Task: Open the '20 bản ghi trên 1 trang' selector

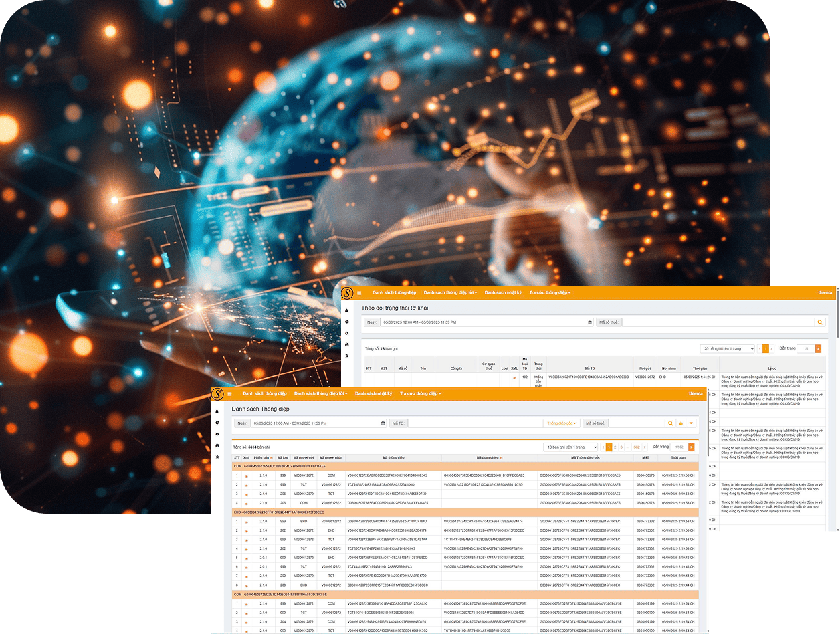Action: click(x=728, y=348)
